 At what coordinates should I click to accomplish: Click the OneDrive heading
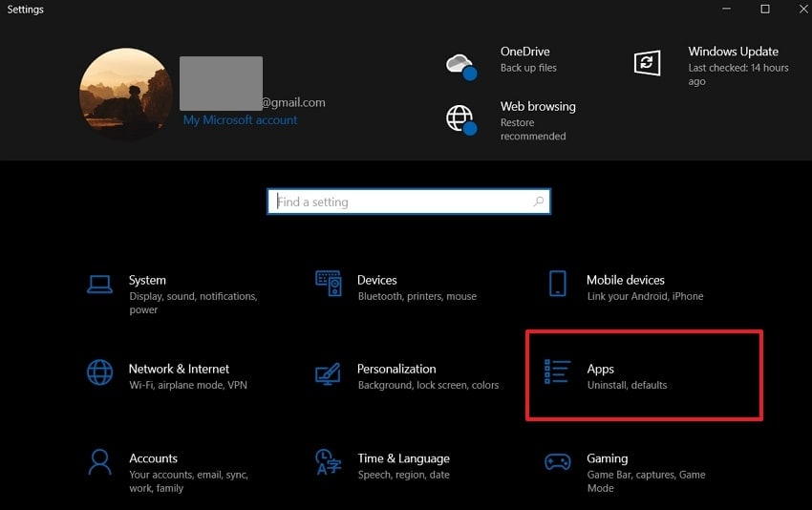pos(525,52)
